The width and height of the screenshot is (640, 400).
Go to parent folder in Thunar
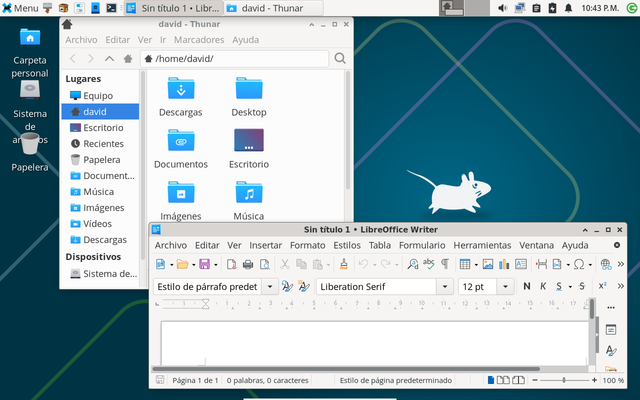coord(109,59)
